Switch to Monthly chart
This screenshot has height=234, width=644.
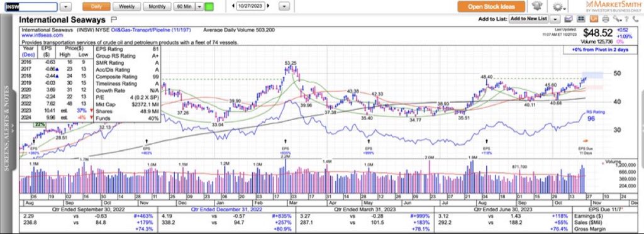point(157,6)
